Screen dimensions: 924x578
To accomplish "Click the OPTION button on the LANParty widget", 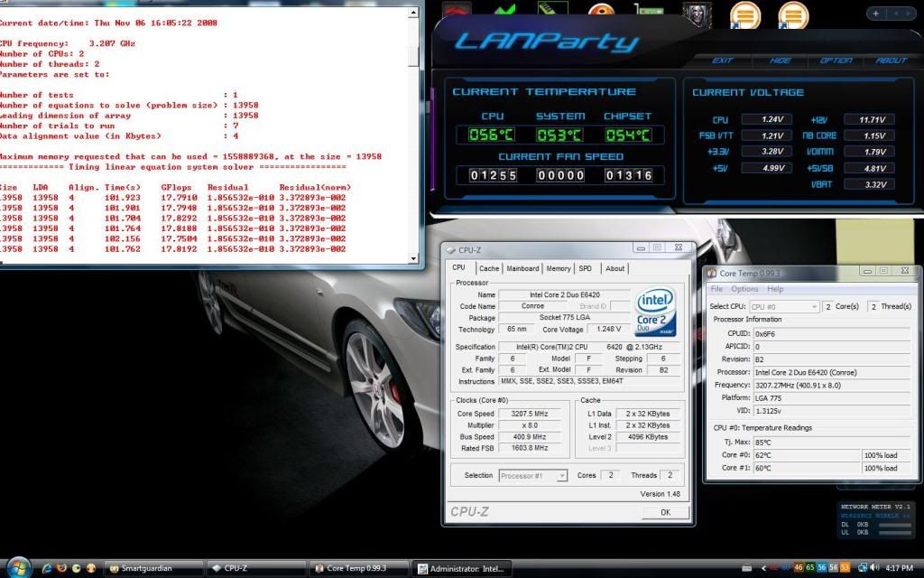I will point(835,61).
